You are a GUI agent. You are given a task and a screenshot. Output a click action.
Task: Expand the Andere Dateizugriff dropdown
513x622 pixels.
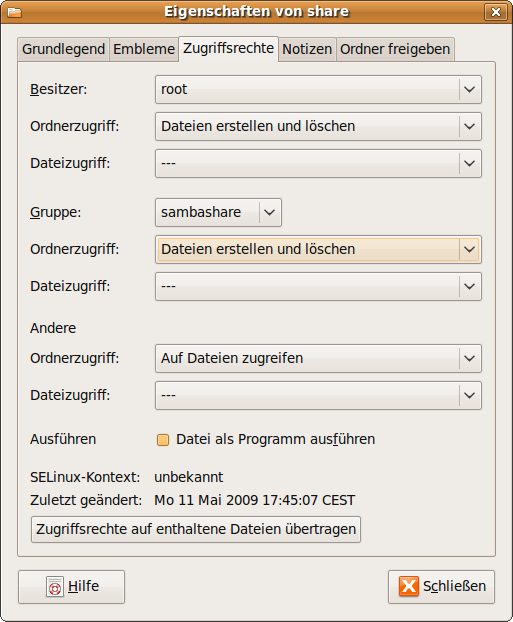pos(318,395)
